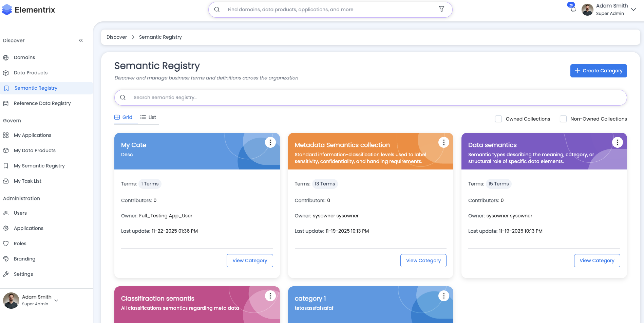Open three-dot menu on My Cate card
The width and height of the screenshot is (644, 323).
click(x=270, y=142)
